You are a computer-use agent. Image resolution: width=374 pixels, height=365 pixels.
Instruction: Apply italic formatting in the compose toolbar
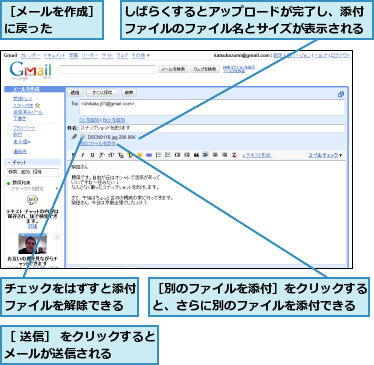click(x=83, y=155)
